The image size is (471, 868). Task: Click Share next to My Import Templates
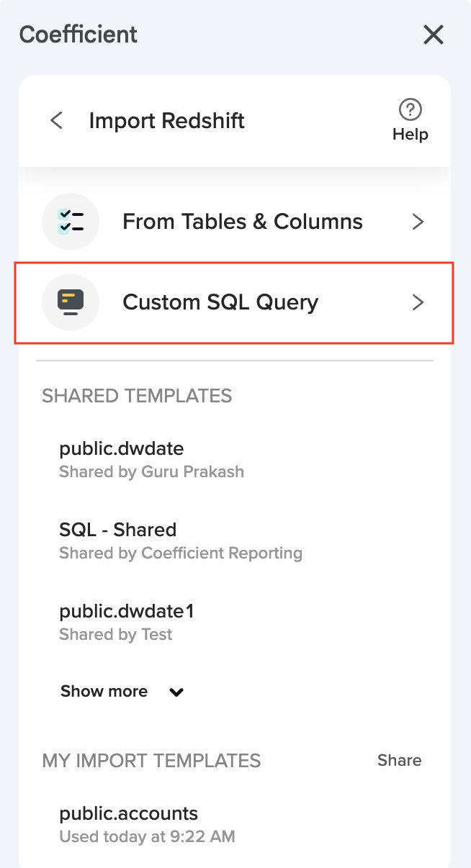coord(399,761)
